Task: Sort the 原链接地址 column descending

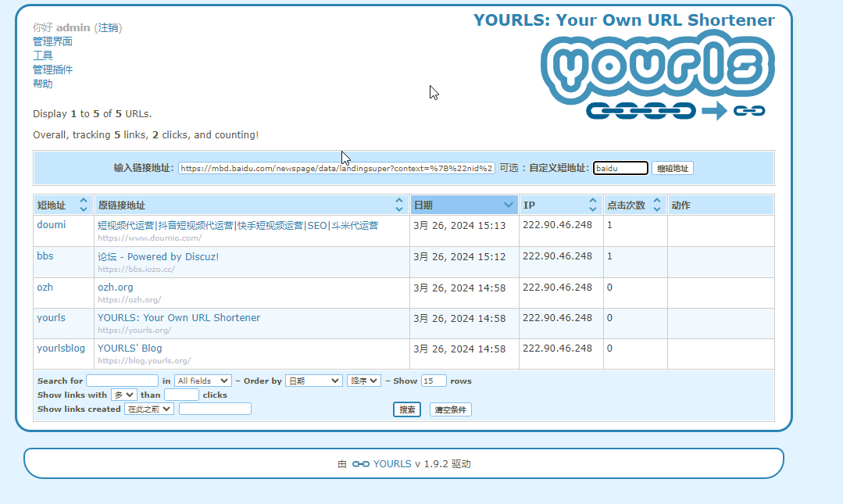Action: click(399, 208)
